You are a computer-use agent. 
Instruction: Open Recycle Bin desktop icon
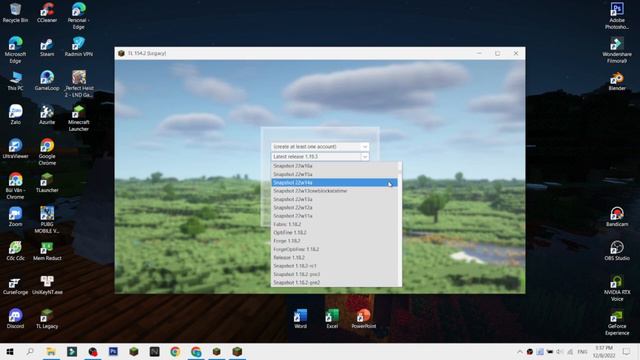click(x=15, y=13)
